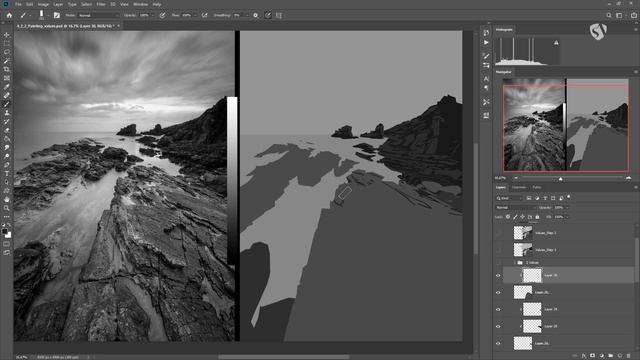
Task: Open the Window menu
Action: click(140, 4)
